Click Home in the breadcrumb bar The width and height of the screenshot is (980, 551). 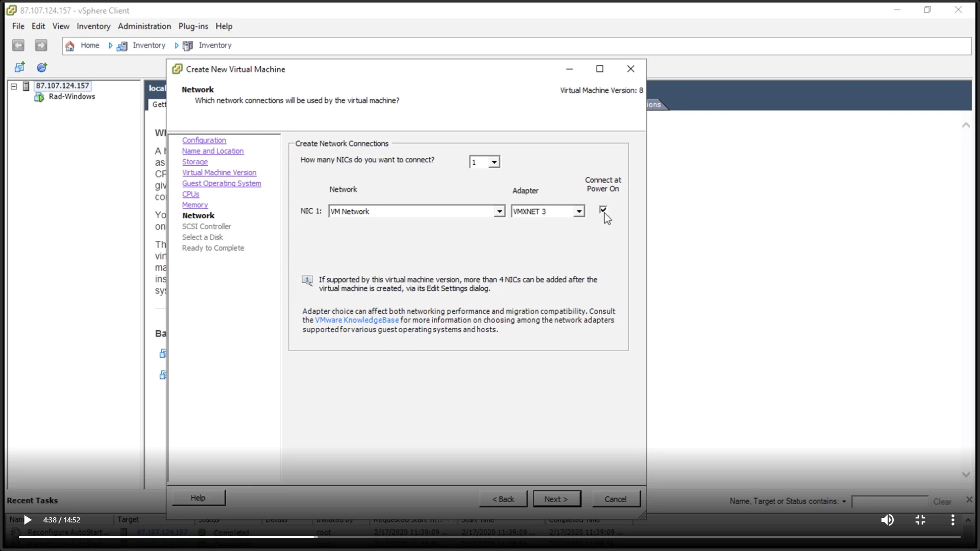(90, 45)
